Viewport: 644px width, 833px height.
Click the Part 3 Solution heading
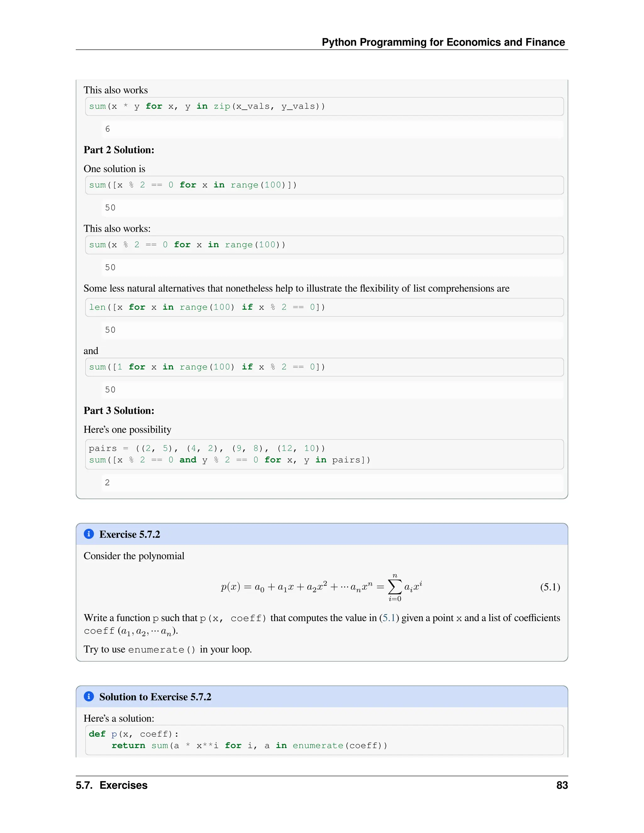click(x=119, y=411)
